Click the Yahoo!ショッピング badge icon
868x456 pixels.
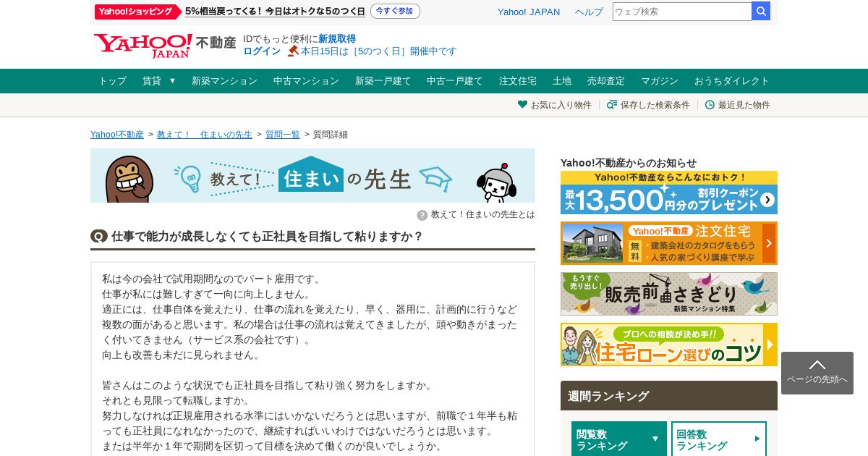(138, 12)
